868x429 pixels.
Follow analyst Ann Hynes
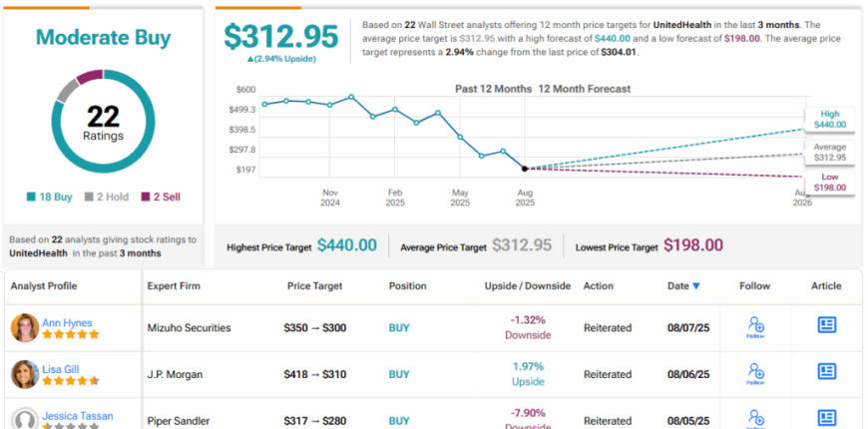click(755, 327)
